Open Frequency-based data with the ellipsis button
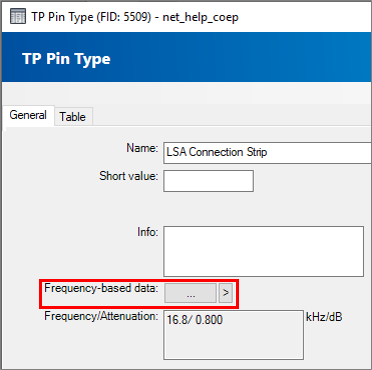 (x=190, y=293)
